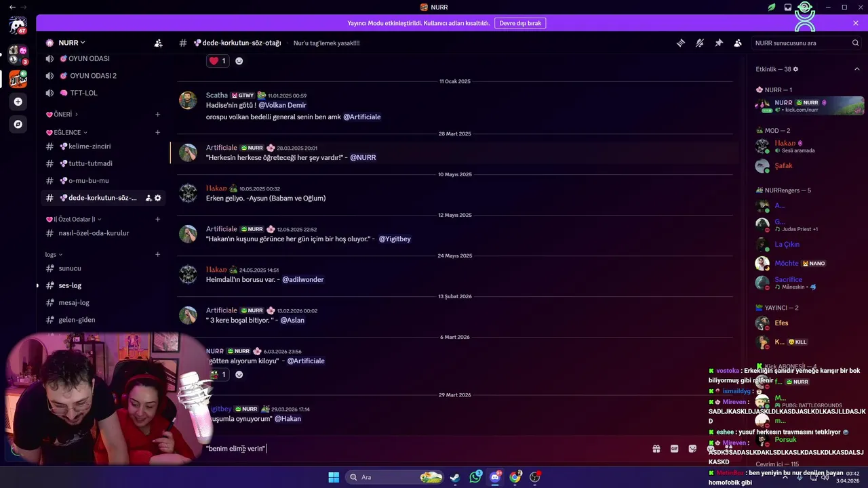The height and width of the screenshot is (488, 868).
Task: Collapse the Etkinlik panel with chevron
Action: point(856,69)
